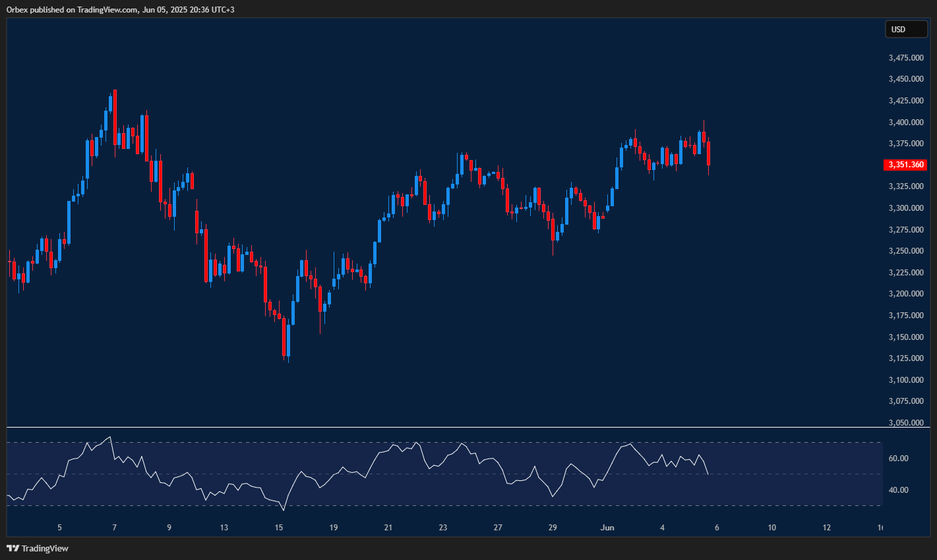The image size is (937, 560).
Task: Select the red current price label 3,351.360
Action: tap(905, 165)
